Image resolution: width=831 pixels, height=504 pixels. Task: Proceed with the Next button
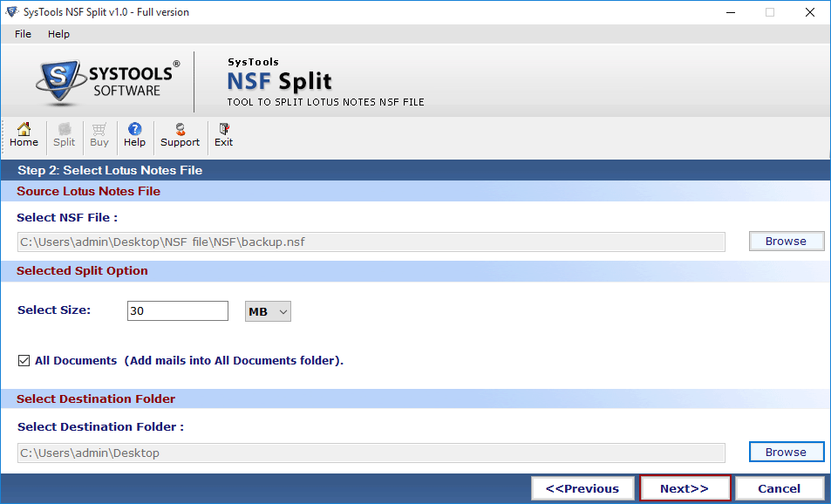click(685, 488)
